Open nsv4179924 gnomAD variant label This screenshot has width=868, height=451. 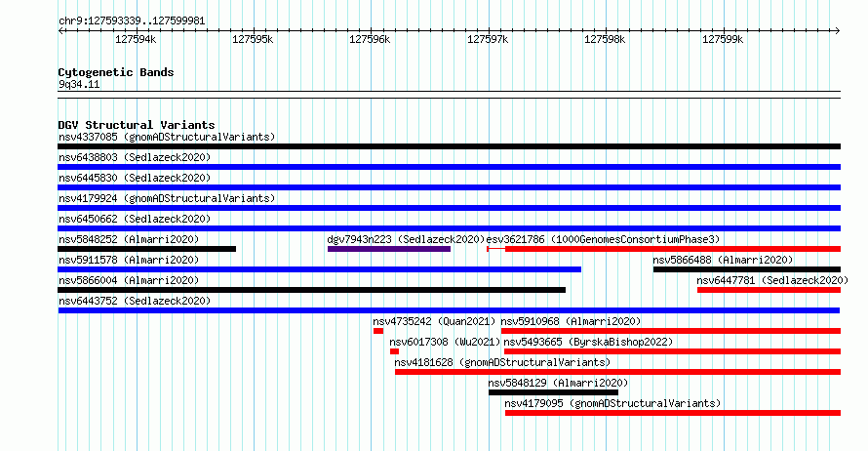click(x=167, y=198)
